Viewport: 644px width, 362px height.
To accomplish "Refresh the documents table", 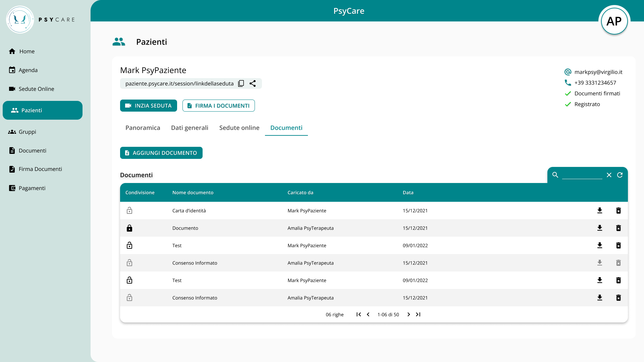I will pyautogui.click(x=620, y=175).
